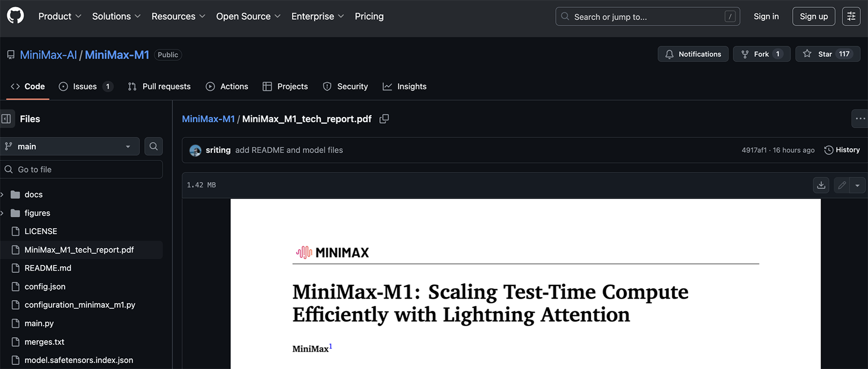The height and width of the screenshot is (369, 868).
Task: Click the pencil edit file icon
Action: tap(842, 185)
